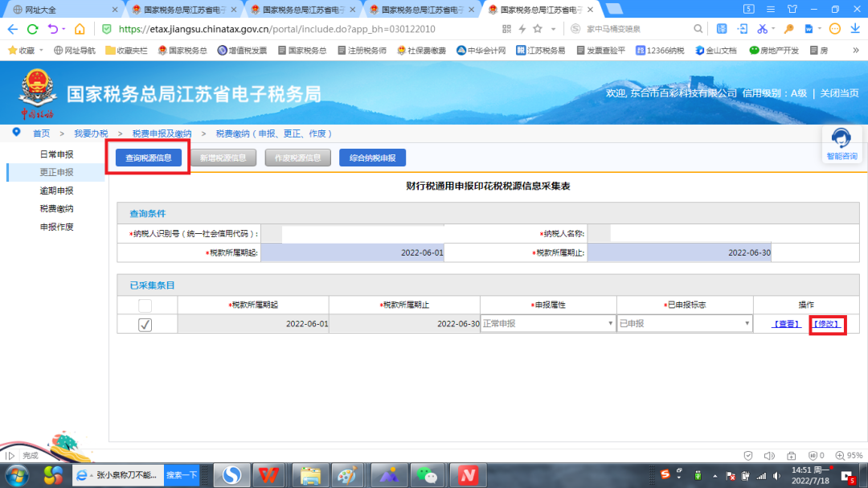Reload the page with the green refresh icon
This screenshot has width=868, height=488.
pos(33,29)
